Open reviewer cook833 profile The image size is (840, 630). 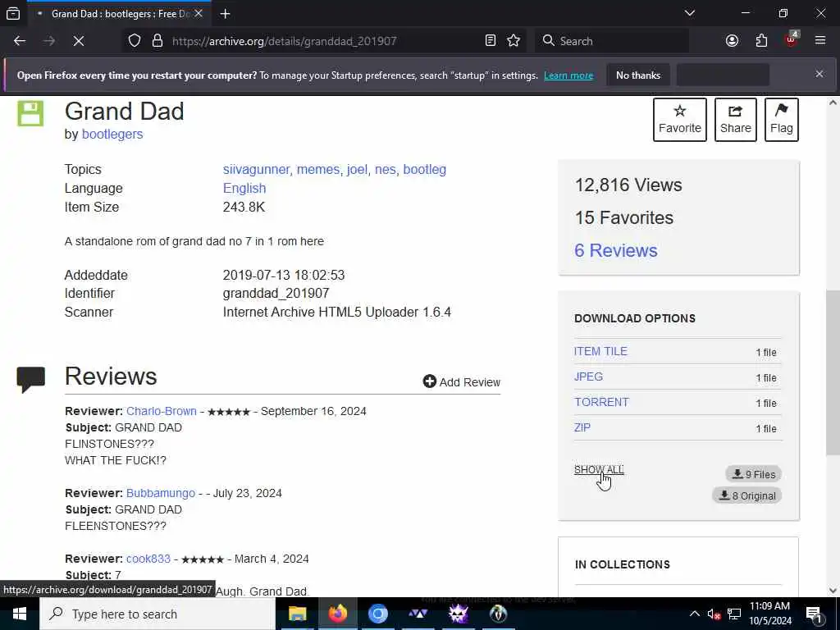[x=148, y=559]
